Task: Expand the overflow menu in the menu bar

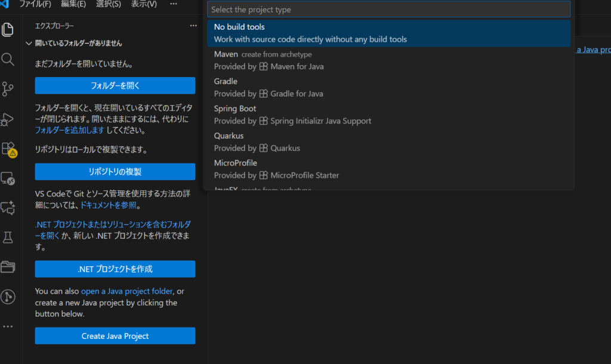Action: tap(173, 4)
